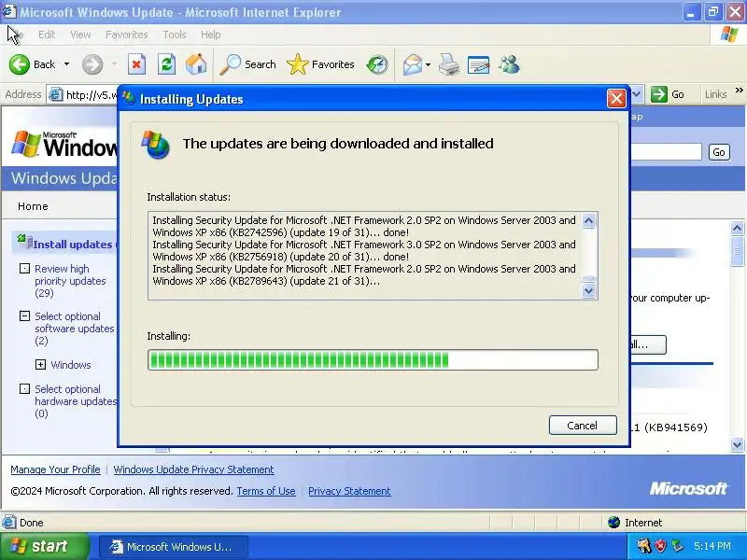This screenshot has width=747, height=560.
Task: Open Select optional software updates link
Action: [75, 329]
